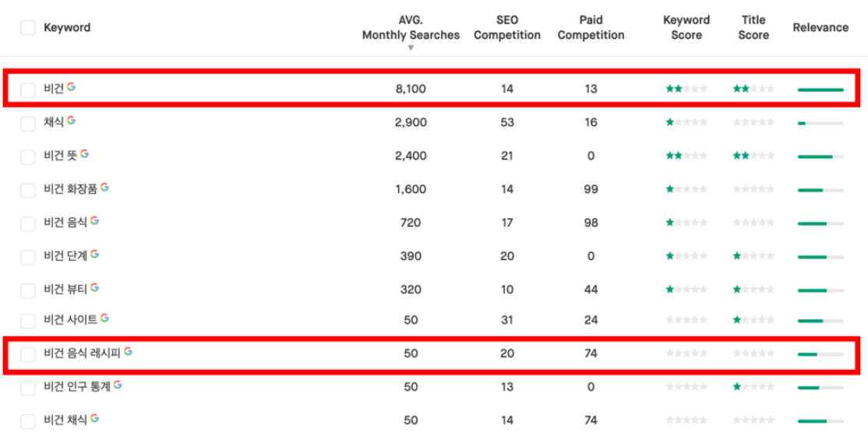Viewport: 868px width, 436px height.
Task: Select checkbox for 비건 음식 레시피 row
Action: click(x=28, y=354)
